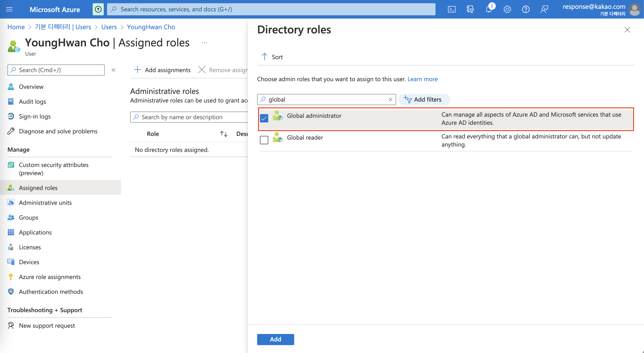Image resolution: width=644 pixels, height=353 pixels.
Task: Click Add filters button
Action: (x=424, y=99)
